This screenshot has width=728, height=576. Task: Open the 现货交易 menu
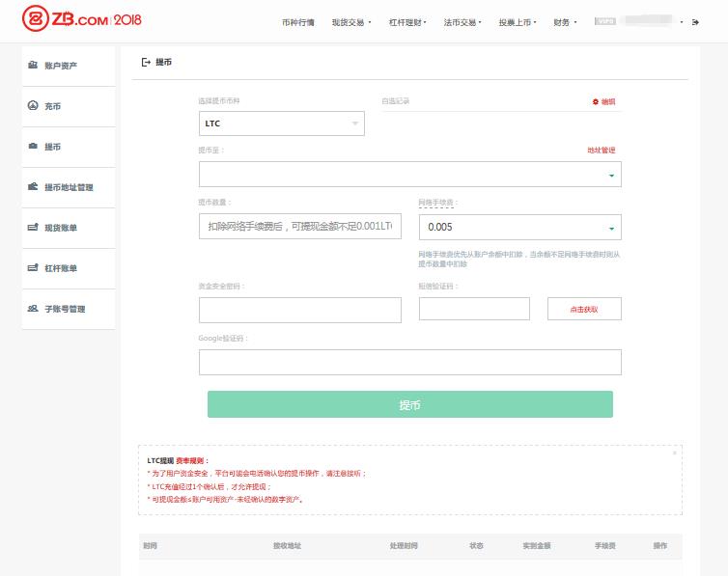(x=350, y=21)
